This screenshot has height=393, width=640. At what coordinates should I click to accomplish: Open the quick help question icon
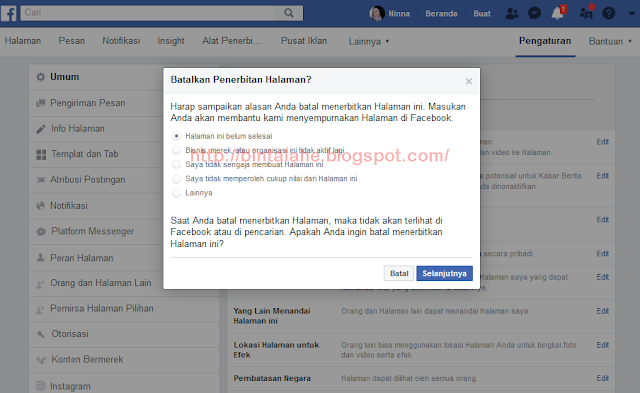[609, 13]
